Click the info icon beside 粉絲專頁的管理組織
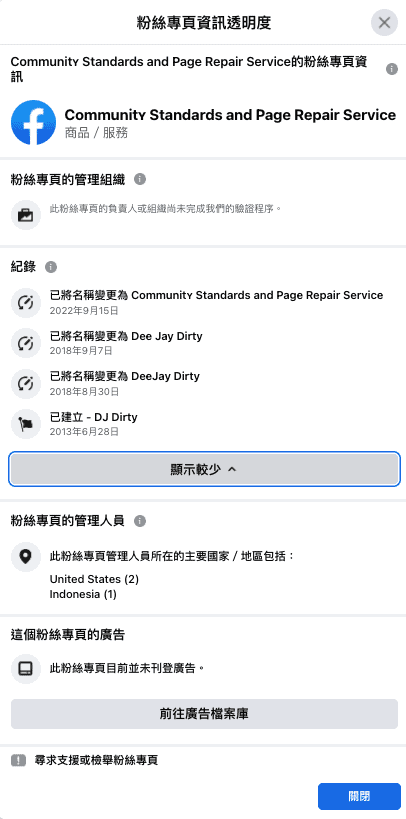406x819 pixels. [x=140, y=180]
